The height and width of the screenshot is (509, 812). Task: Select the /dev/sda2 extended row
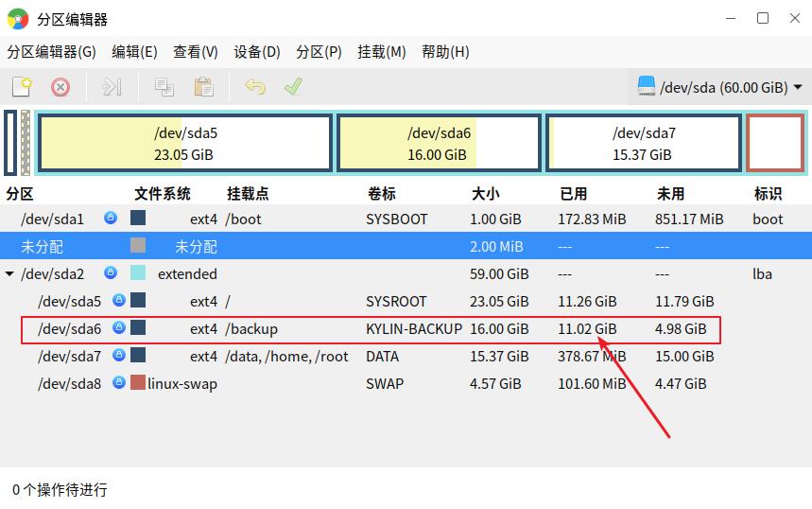(x=406, y=273)
